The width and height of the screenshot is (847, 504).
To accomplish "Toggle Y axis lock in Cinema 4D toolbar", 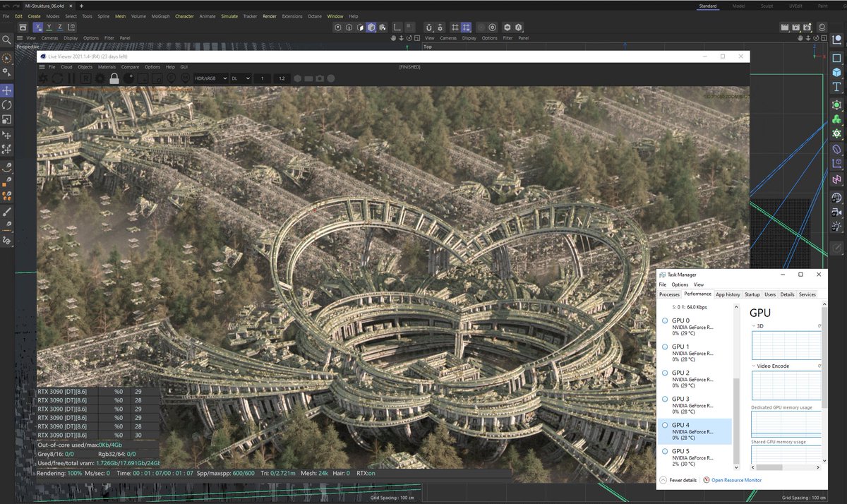I will (x=49, y=27).
